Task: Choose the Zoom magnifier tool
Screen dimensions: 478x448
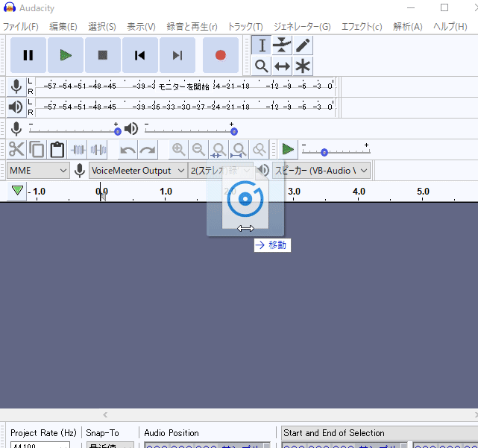Action: pos(262,66)
